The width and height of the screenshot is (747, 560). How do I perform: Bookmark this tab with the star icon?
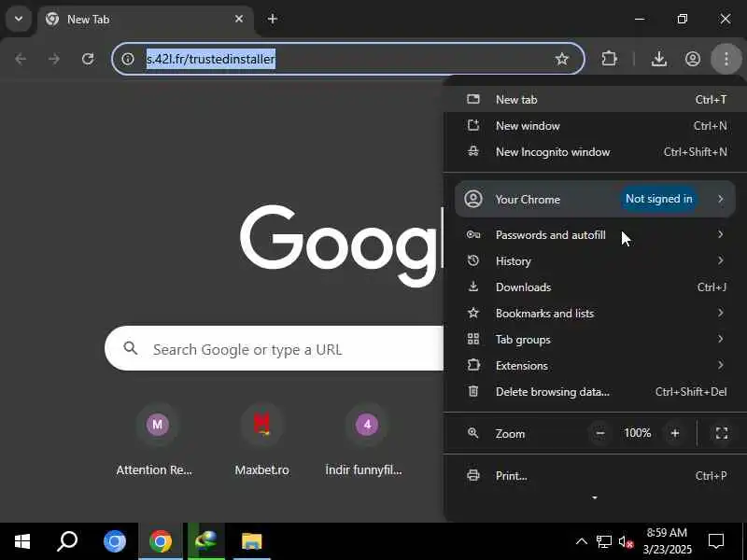pyautogui.click(x=562, y=59)
